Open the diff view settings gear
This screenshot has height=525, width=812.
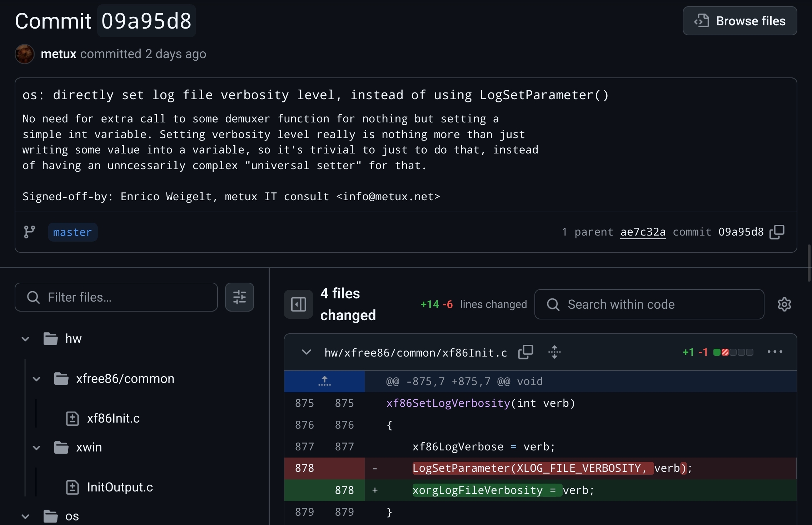(x=784, y=304)
